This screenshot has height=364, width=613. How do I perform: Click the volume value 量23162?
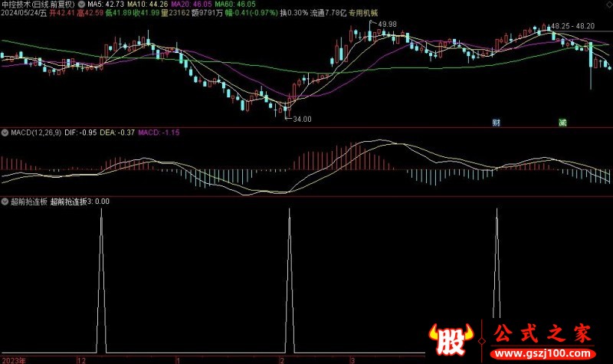175,13
